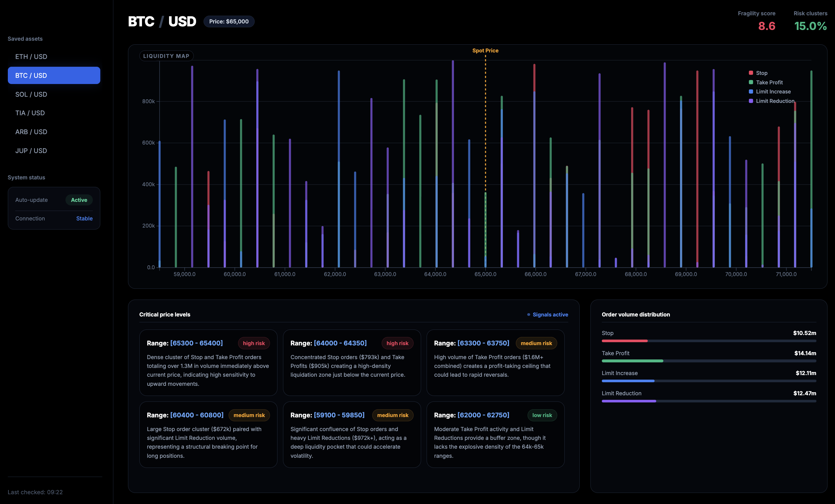The height and width of the screenshot is (504, 835).
Task: Click the LIQUIDITY MAP label
Action: click(x=166, y=56)
